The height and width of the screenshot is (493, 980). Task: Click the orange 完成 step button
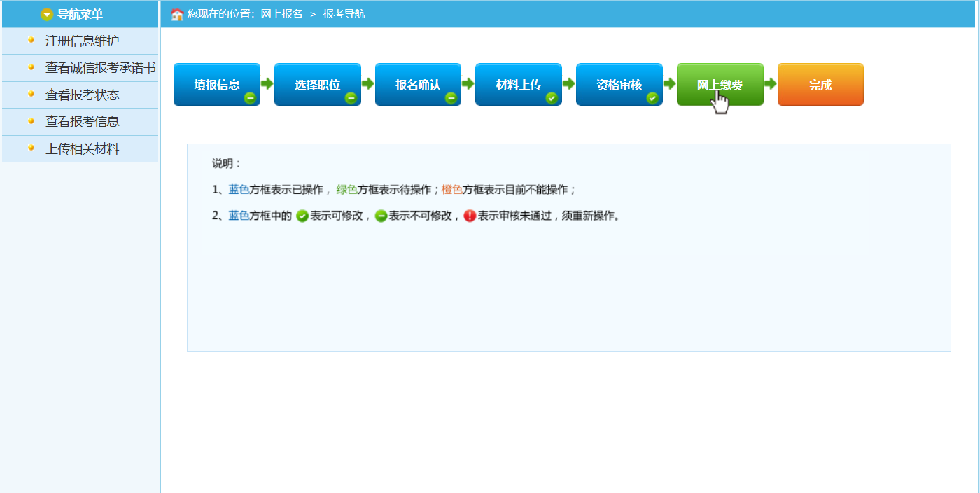(820, 85)
